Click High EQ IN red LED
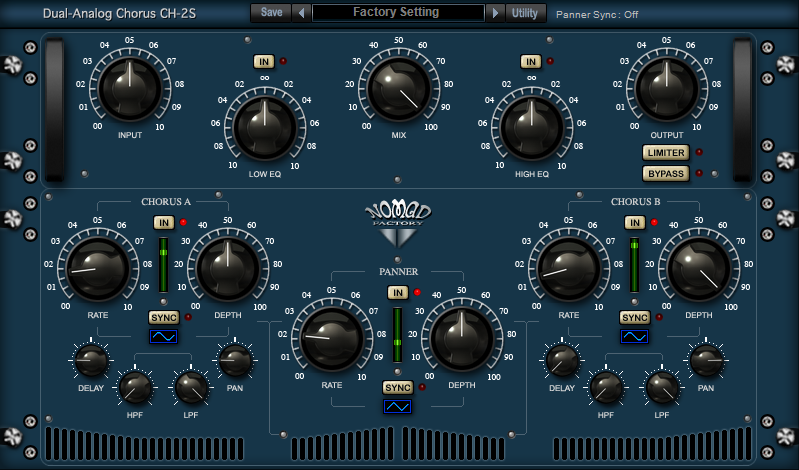The image size is (799, 470). [550, 61]
